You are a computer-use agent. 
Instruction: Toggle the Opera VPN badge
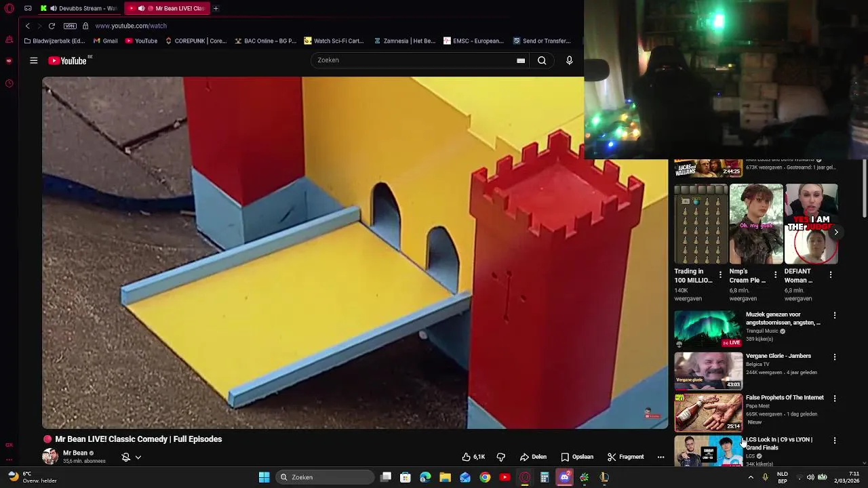70,26
